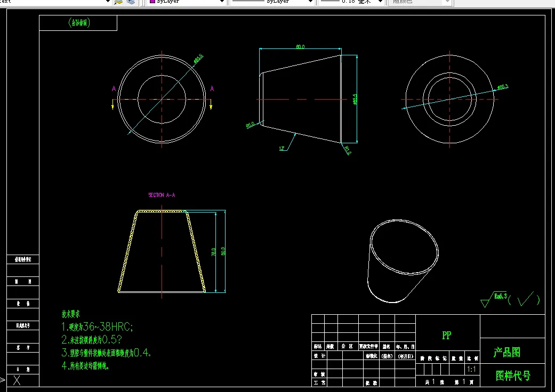
Task: Pick the left yellow section arrow
Action: (x=112, y=104)
